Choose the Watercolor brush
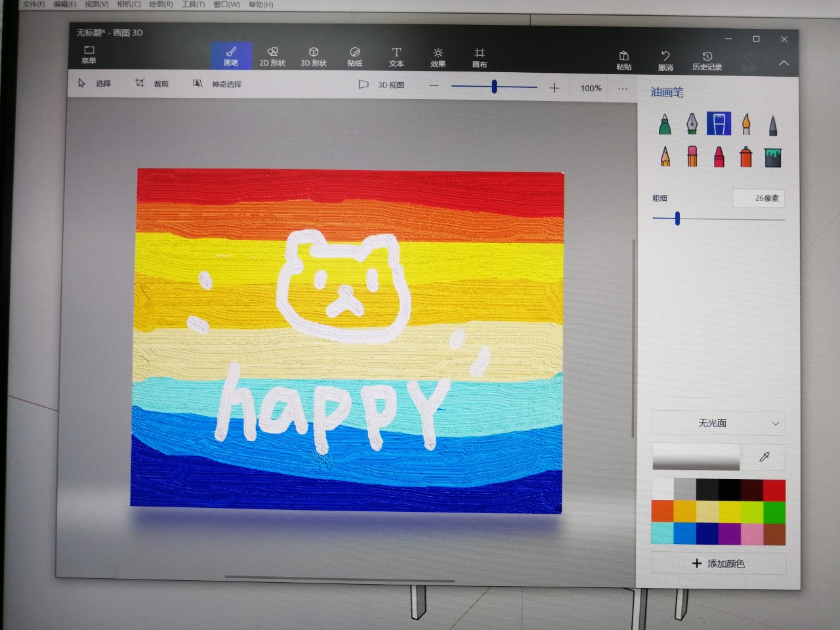The image size is (840, 630). click(x=745, y=124)
